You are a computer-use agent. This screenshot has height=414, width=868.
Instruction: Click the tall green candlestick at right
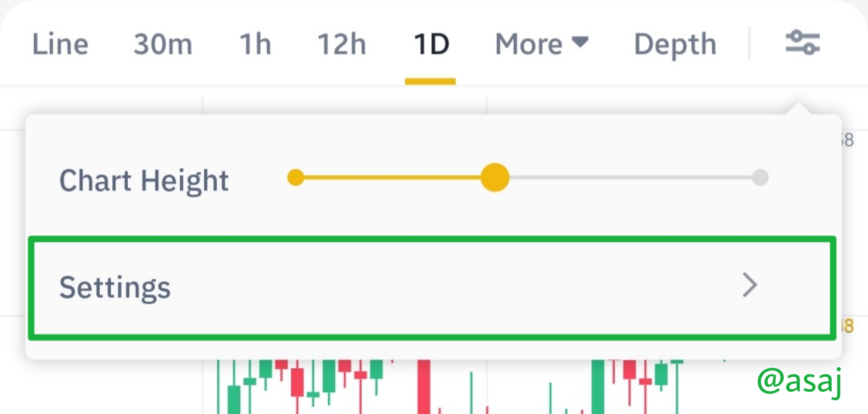tap(598, 386)
